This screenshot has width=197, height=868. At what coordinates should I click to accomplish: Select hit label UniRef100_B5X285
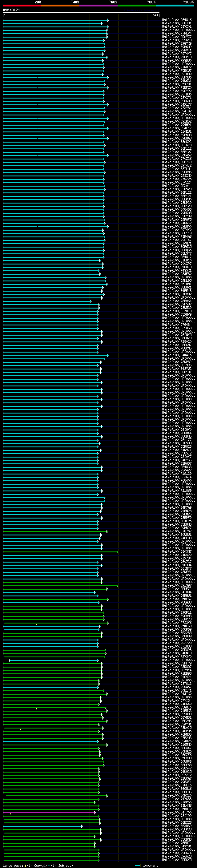pos(177,633)
